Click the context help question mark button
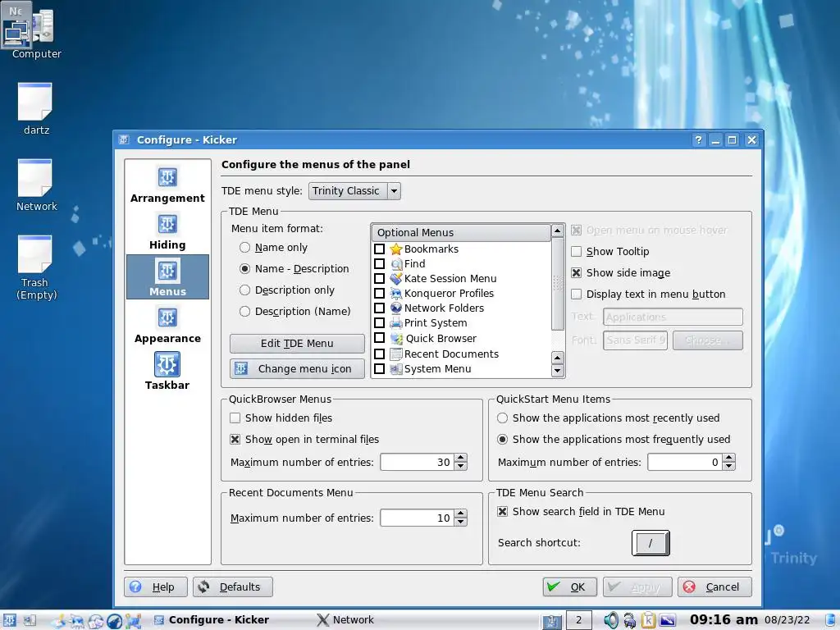The height and width of the screenshot is (630, 840). coord(698,140)
